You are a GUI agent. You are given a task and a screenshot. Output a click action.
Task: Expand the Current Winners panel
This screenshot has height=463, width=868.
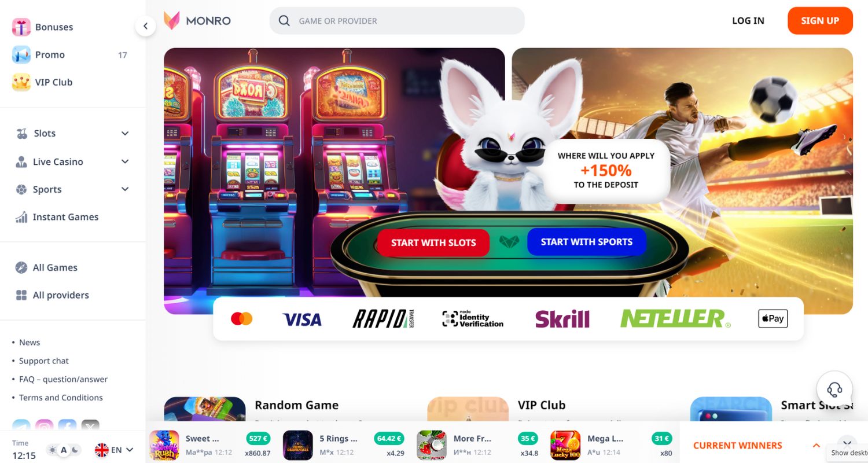pos(816,446)
